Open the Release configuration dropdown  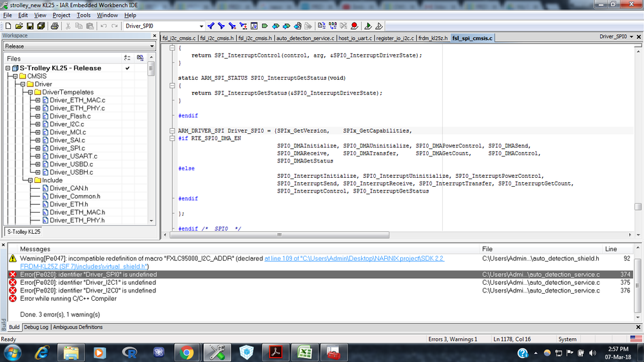tap(79, 46)
